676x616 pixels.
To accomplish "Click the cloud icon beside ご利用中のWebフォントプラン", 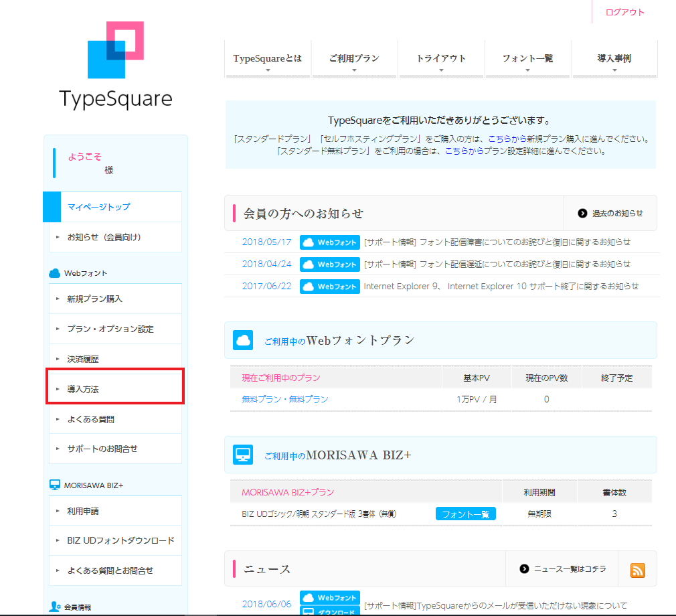I will coord(243,340).
